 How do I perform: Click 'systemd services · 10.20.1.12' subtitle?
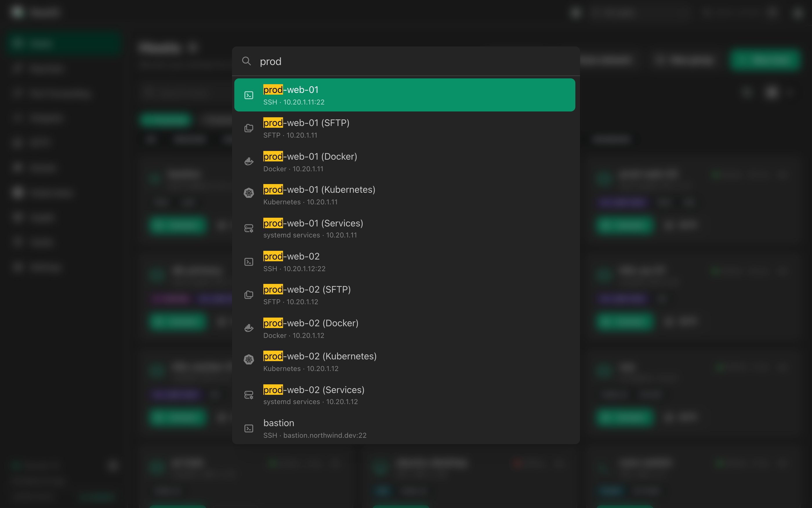click(x=310, y=402)
